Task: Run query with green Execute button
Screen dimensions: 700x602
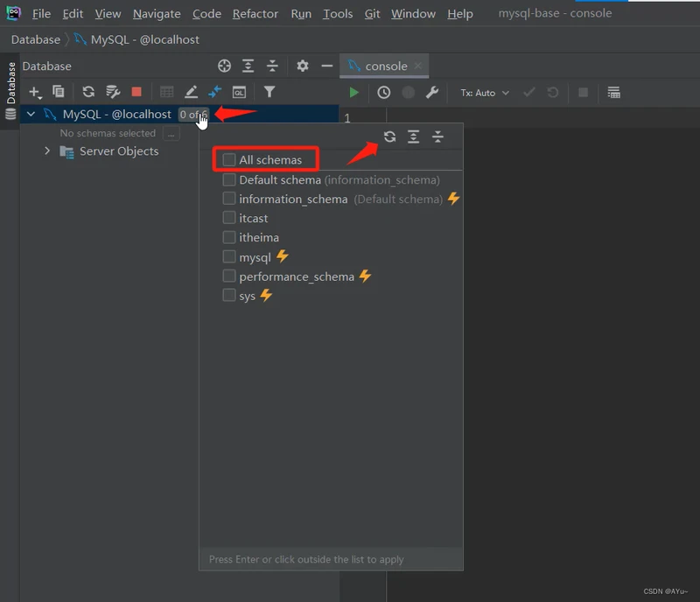Action: point(354,93)
